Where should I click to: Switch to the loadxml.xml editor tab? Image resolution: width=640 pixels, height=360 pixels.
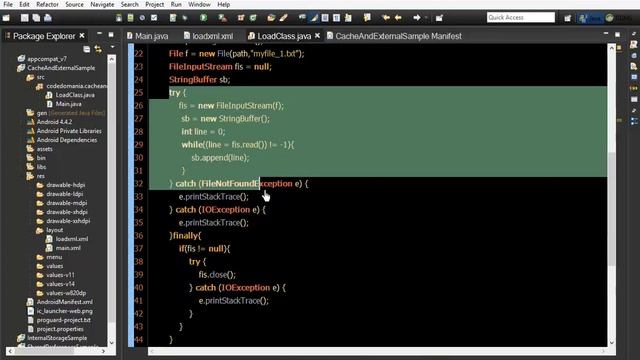click(x=209, y=36)
